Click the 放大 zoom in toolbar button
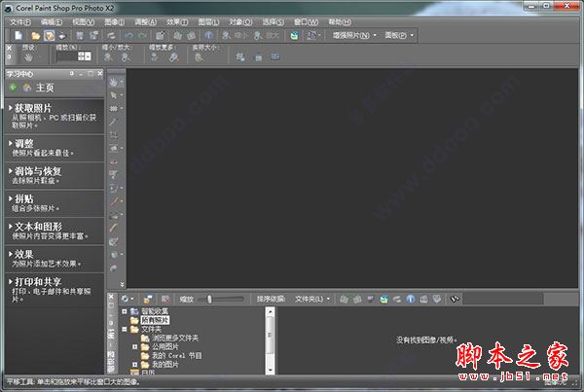The width and height of the screenshot is (584, 392). click(267, 36)
